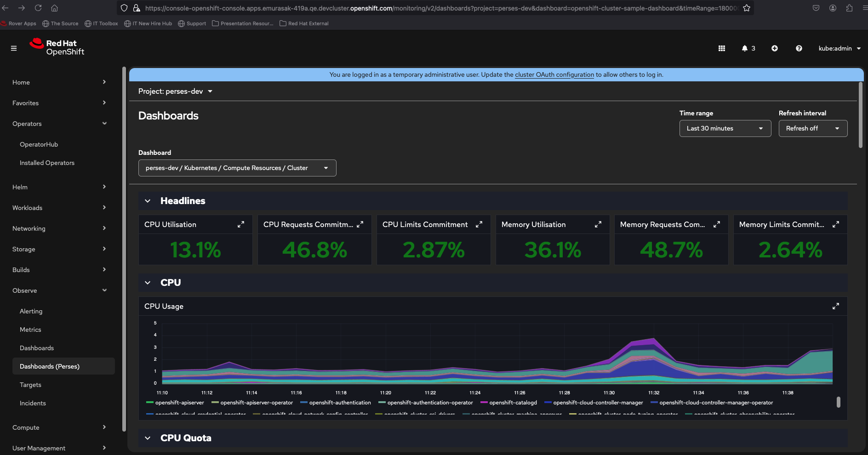Click the plus import icon
Viewport: 868px width, 455px height.
pyautogui.click(x=775, y=48)
